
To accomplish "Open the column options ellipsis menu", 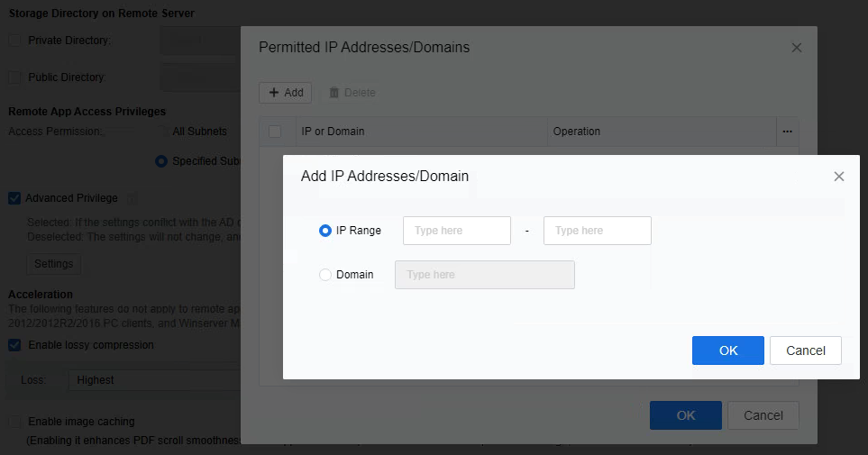I will tap(787, 132).
